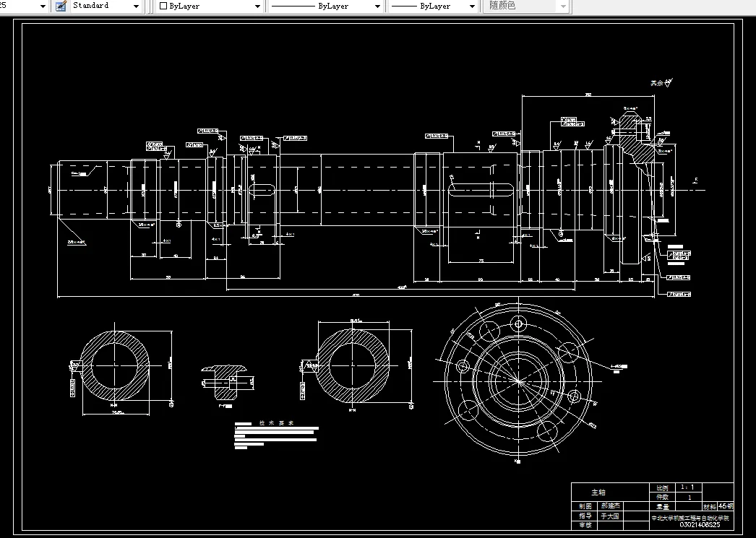This screenshot has width=756, height=538.
Task: Select the drafter name 郝建杰
Action: coord(611,506)
